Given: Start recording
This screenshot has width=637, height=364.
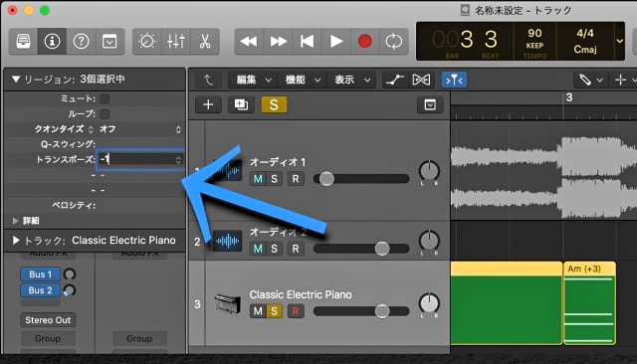Looking at the screenshot, I should pyautogui.click(x=365, y=41).
